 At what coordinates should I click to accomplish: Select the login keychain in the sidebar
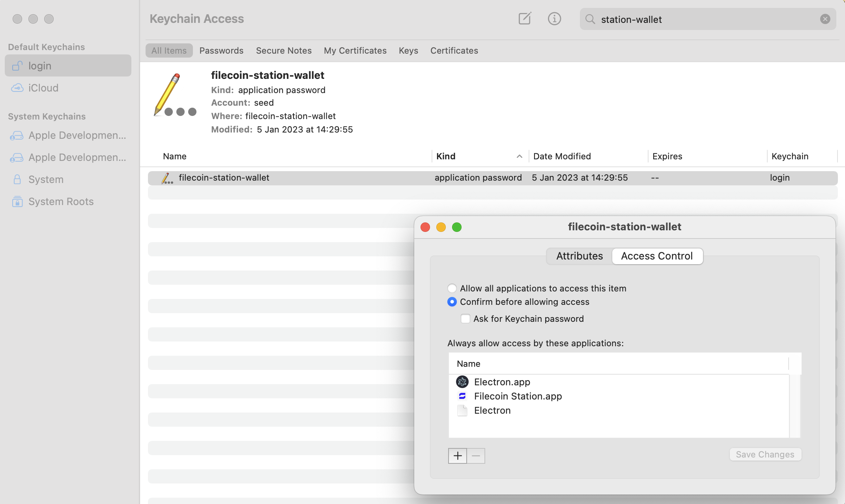(40, 65)
